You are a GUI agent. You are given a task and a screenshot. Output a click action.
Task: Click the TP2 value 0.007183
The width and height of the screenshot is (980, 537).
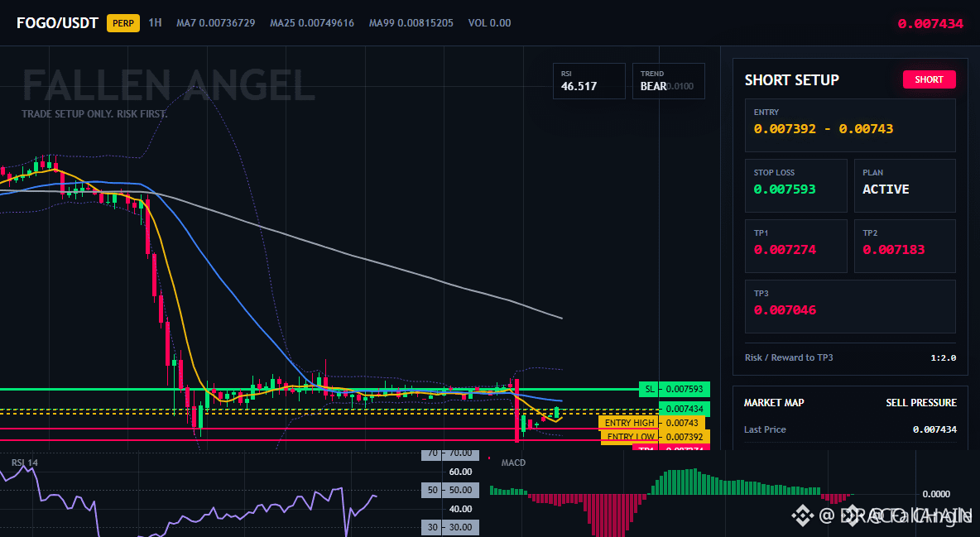[x=893, y=249]
